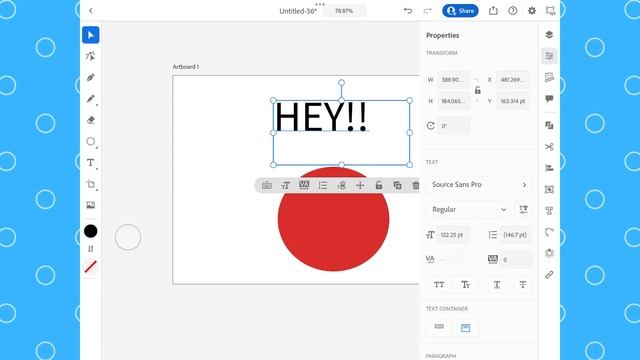640x360 pixels.
Task: Select the Ellipse shape tool
Action: click(91, 141)
